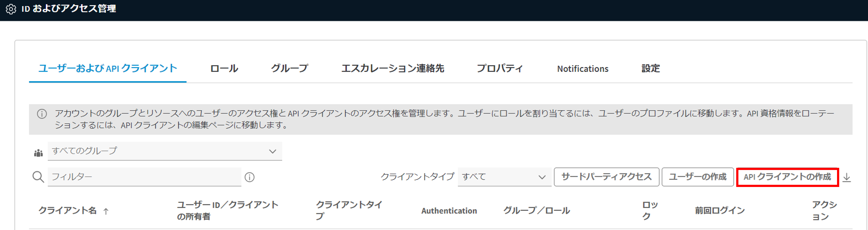Click the ユーザーの作成 button
The image size is (868, 230).
(x=698, y=177)
